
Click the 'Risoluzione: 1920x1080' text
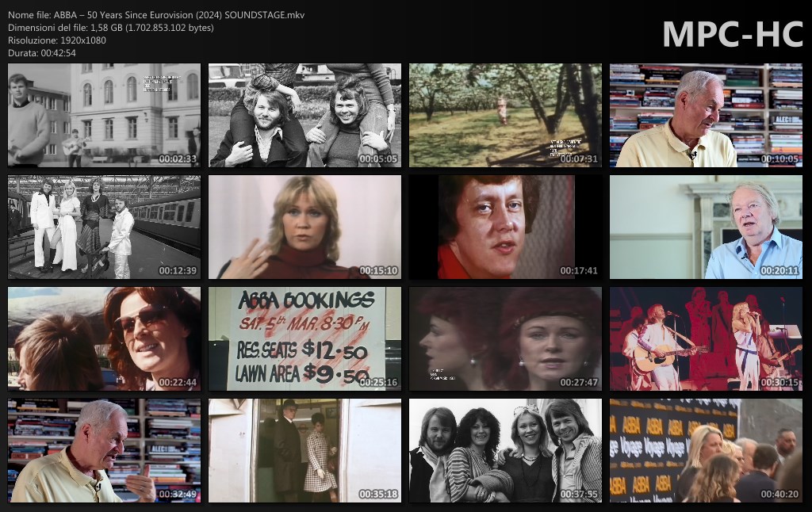tap(57, 40)
